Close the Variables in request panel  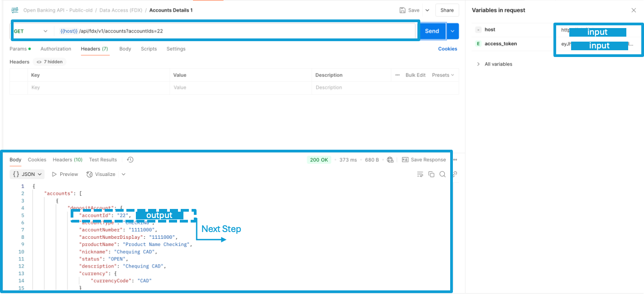(x=634, y=10)
